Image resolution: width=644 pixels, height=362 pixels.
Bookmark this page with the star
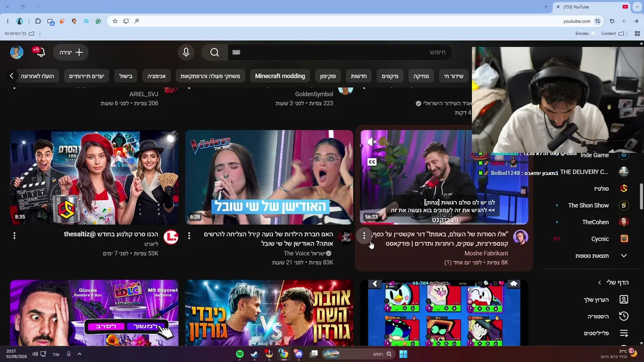tap(115, 21)
